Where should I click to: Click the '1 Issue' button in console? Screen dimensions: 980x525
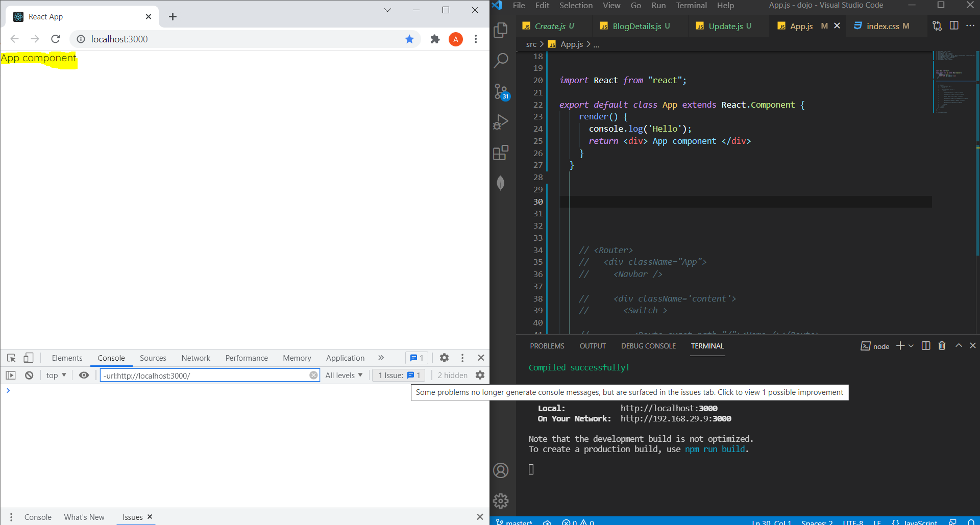tap(399, 376)
